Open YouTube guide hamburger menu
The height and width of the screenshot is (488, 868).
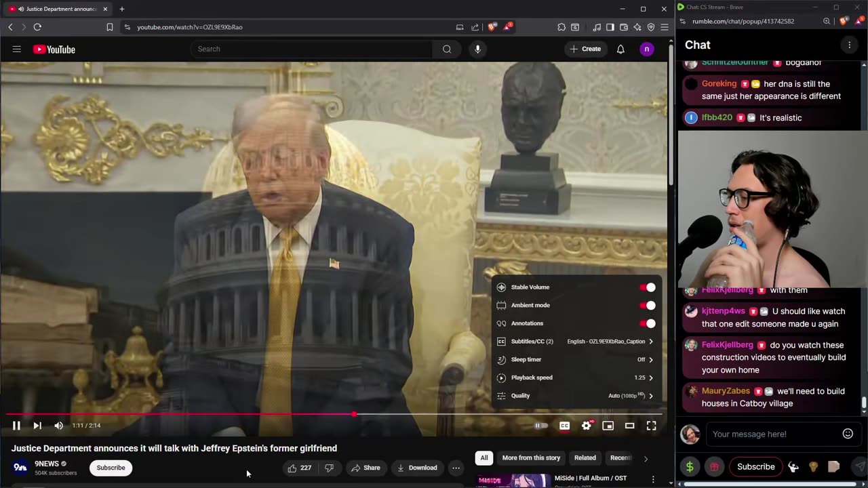[16, 49]
